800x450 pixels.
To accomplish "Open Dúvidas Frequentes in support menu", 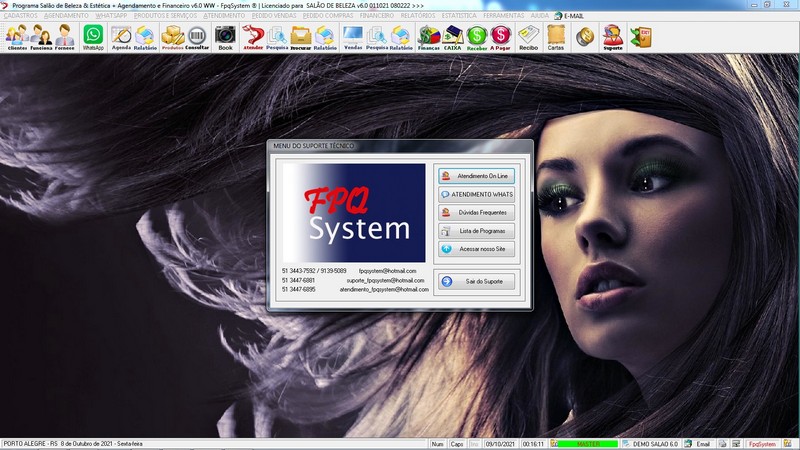I will tap(477, 212).
